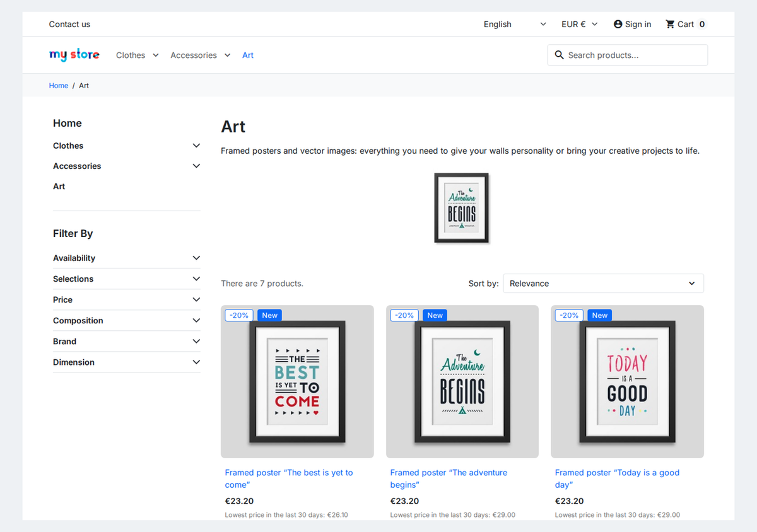The width and height of the screenshot is (757, 532).
Task: Open the English language dropdown
Action: pyautogui.click(x=515, y=24)
